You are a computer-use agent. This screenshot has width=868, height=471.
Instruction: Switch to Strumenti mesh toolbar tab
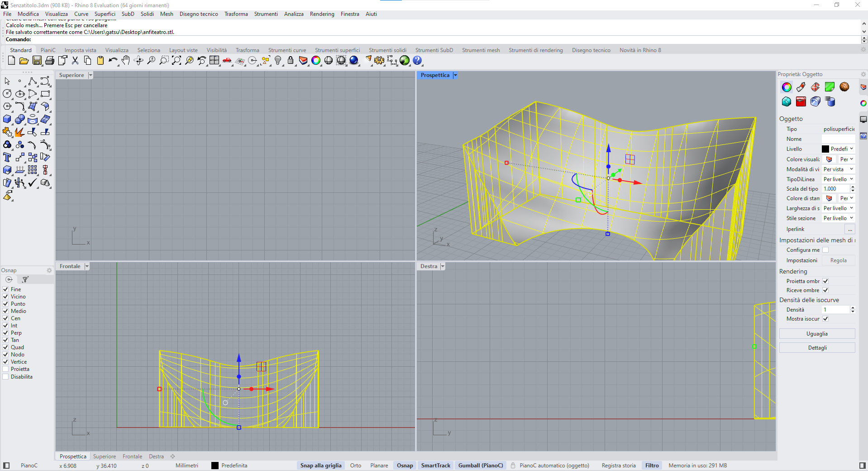click(481, 50)
